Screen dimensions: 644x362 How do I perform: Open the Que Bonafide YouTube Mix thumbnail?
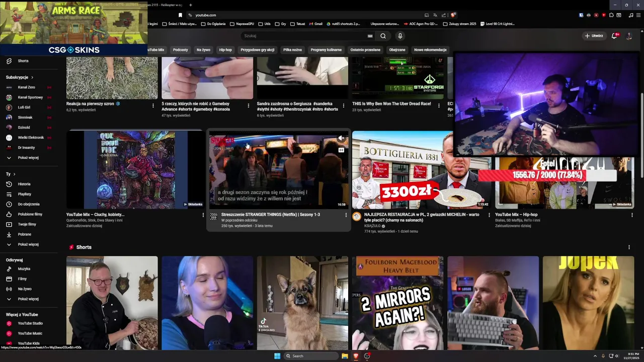click(x=135, y=170)
